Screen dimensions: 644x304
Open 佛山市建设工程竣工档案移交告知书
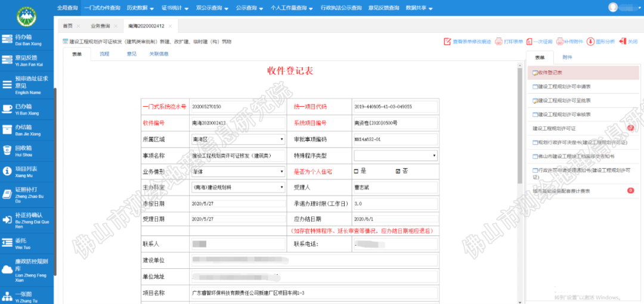(x=583, y=157)
